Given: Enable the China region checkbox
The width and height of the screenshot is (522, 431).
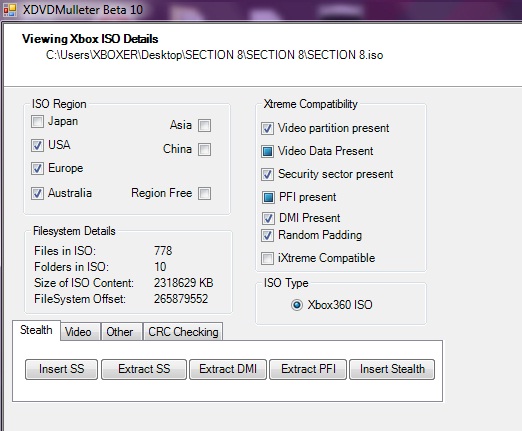Looking at the screenshot, I should click(x=204, y=150).
